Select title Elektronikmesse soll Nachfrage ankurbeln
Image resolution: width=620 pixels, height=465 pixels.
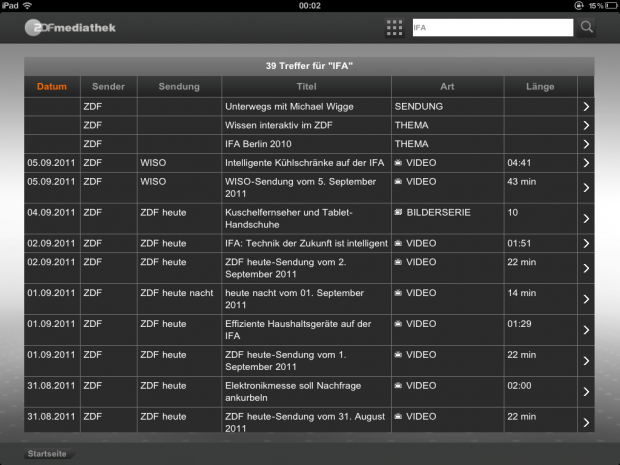point(293,392)
